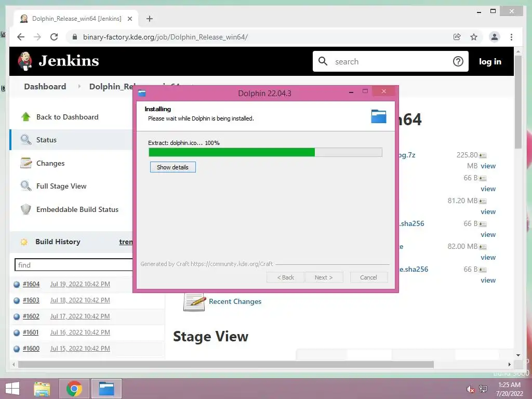This screenshot has height=399, width=532.
Task: Open build #1600 link
Action: tap(31, 349)
